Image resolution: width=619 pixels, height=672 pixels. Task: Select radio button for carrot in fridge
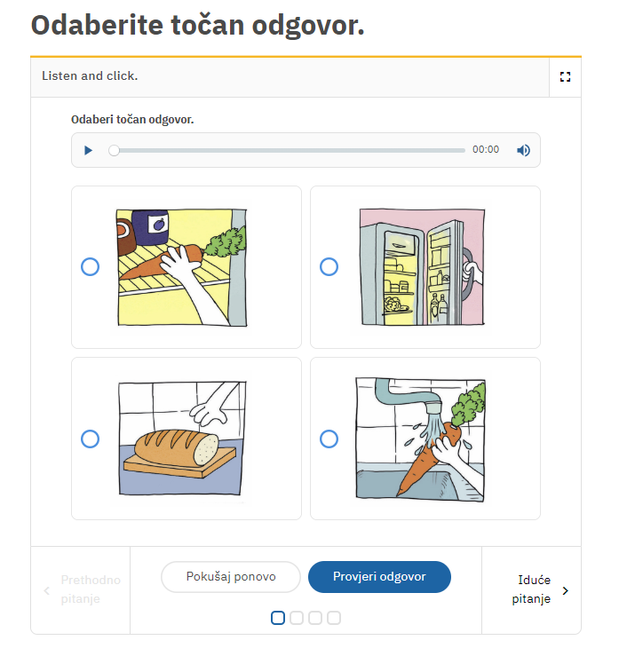pyautogui.click(x=90, y=266)
